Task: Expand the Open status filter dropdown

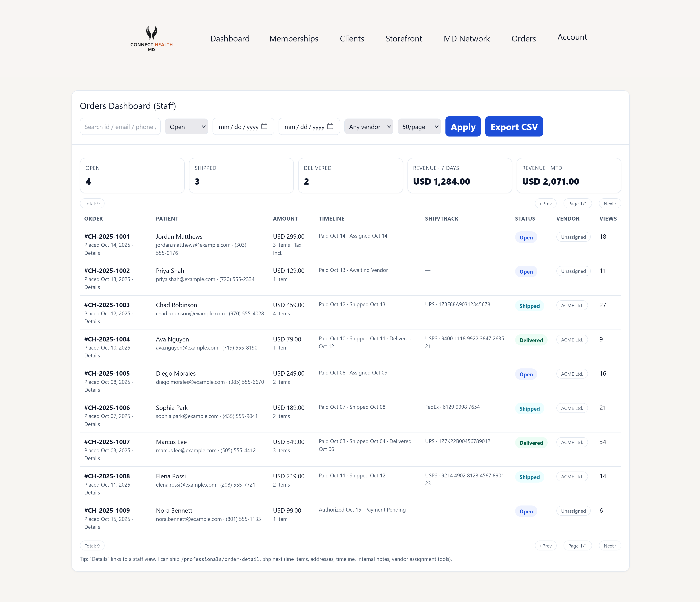Action: click(x=187, y=127)
